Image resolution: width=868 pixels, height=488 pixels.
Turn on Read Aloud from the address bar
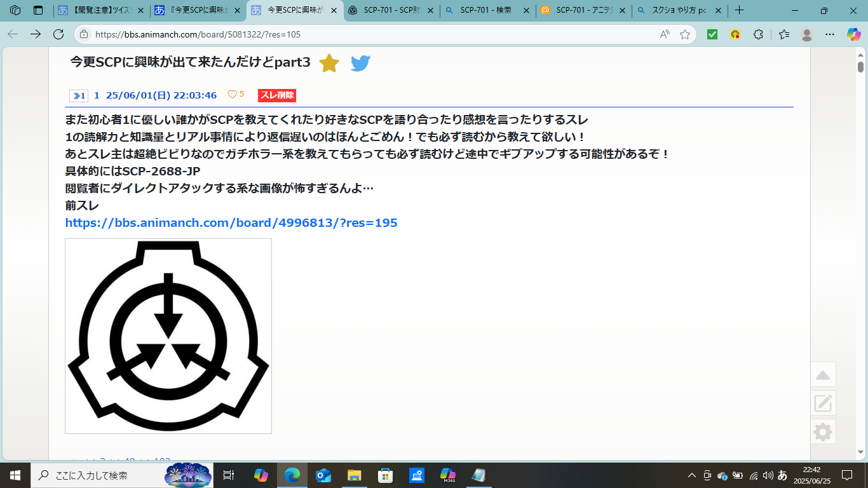[665, 34]
